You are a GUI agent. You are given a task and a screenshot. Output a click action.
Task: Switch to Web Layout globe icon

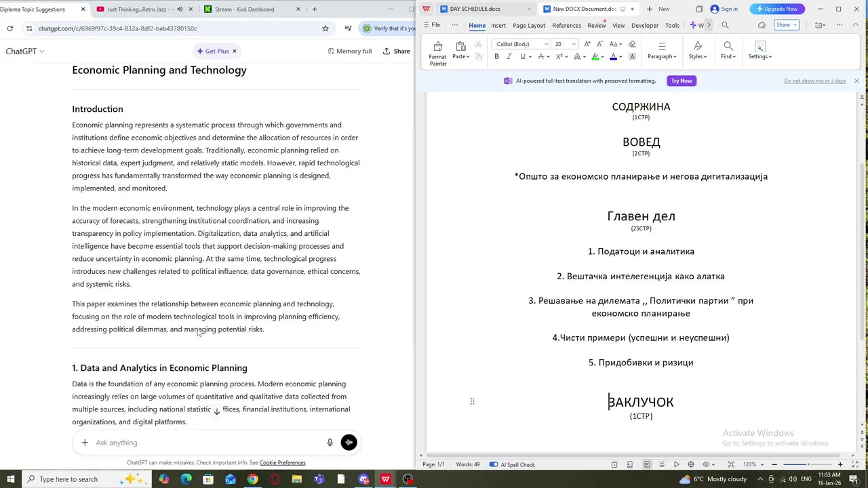691,464
